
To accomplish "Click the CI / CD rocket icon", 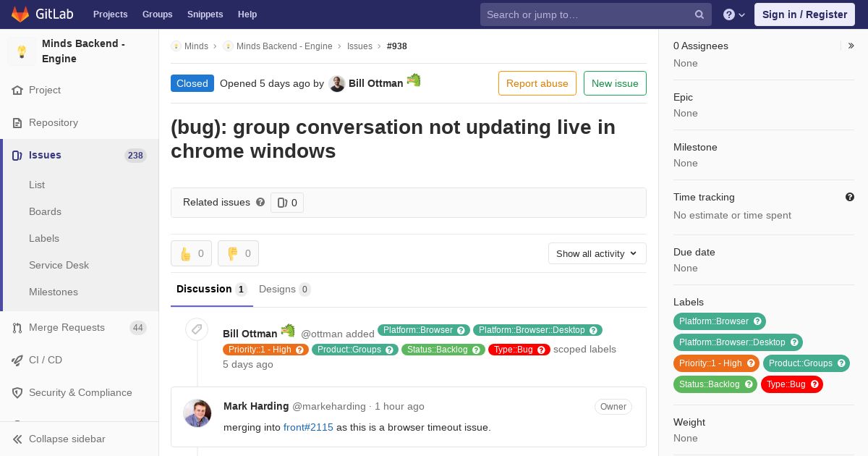I will coord(17,360).
